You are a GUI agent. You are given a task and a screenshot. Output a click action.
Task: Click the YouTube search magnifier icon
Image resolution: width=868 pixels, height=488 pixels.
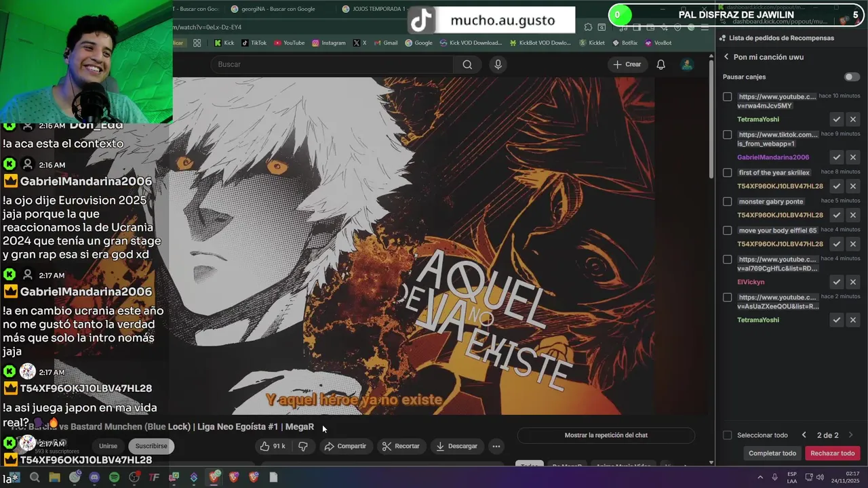point(467,64)
